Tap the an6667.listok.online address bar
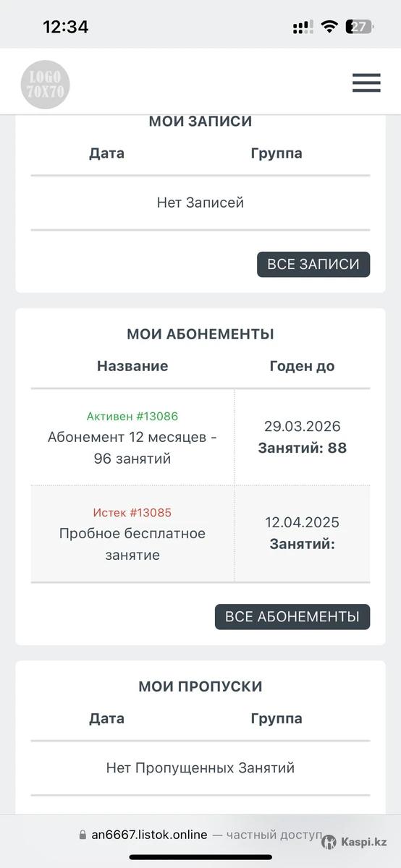 (200, 835)
